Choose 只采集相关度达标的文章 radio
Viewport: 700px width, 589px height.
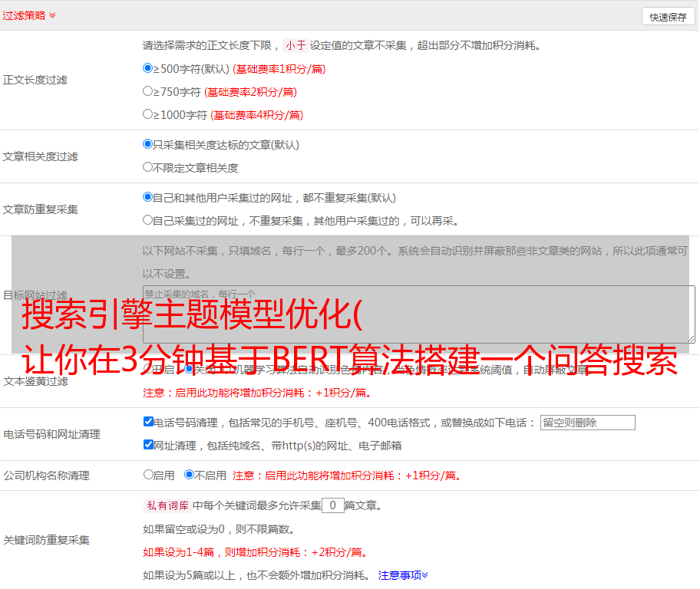(148, 144)
